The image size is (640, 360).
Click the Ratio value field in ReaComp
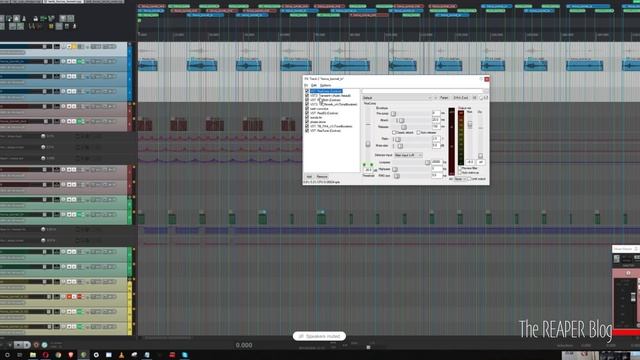point(436,139)
